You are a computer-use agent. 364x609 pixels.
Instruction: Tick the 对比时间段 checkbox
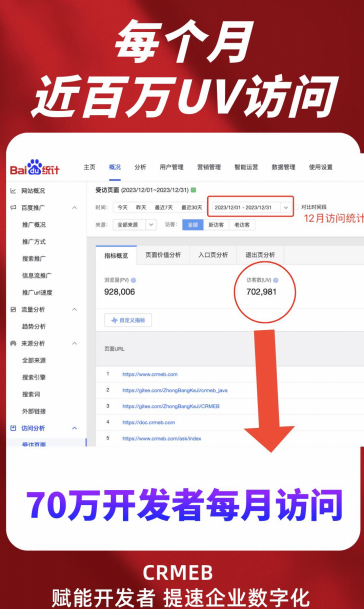click(x=297, y=207)
